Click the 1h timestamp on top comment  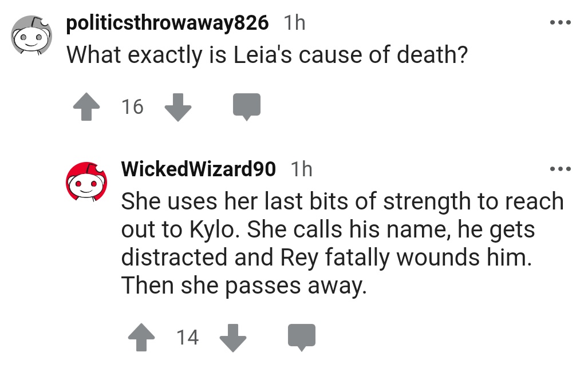tap(295, 23)
